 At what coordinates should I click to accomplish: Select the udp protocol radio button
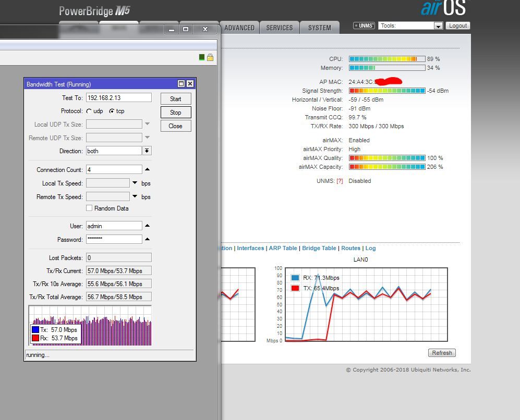[89, 112]
